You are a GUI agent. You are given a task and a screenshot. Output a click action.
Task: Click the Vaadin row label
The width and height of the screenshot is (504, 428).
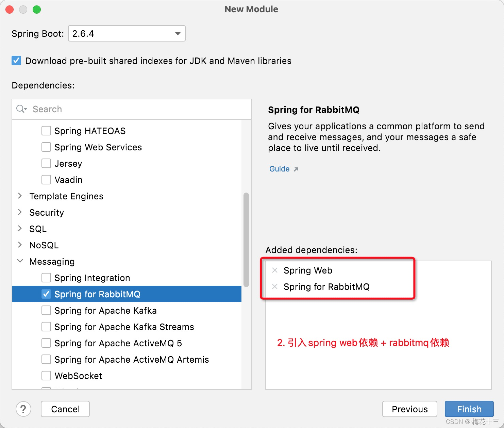point(68,180)
